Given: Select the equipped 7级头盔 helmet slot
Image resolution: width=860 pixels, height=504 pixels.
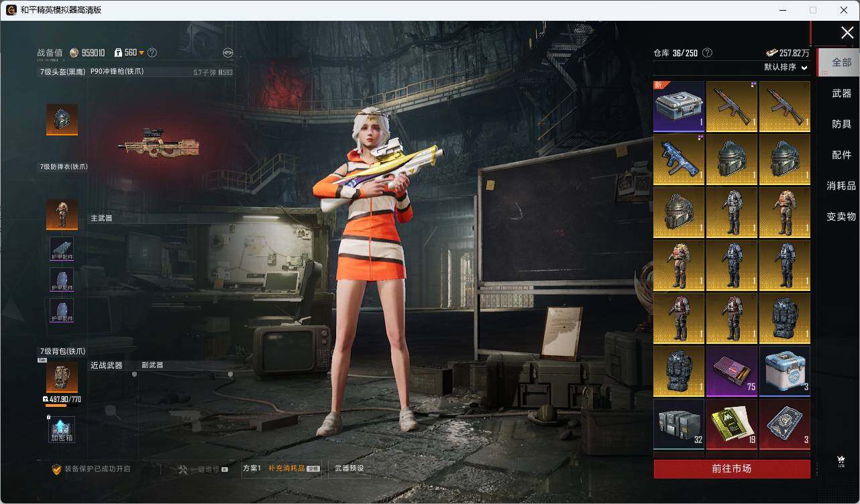Looking at the screenshot, I should [62, 119].
